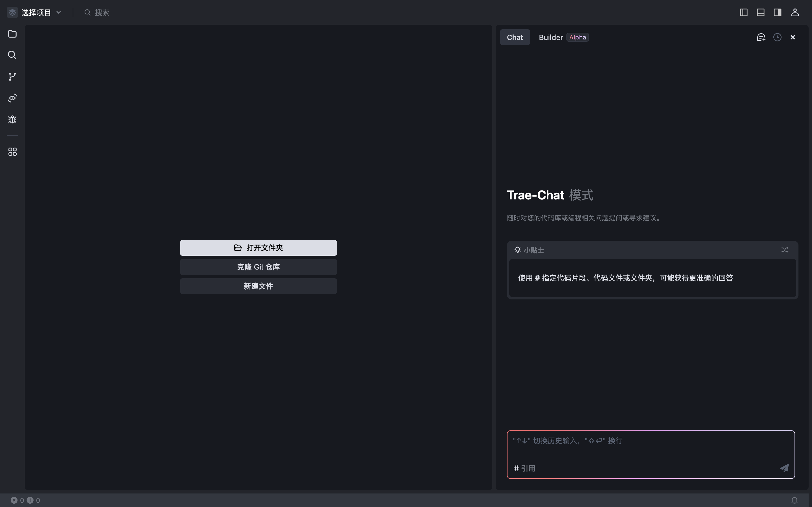The height and width of the screenshot is (507, 812).
Task: Open the user account menu
Action: click(x=795, y=12)
